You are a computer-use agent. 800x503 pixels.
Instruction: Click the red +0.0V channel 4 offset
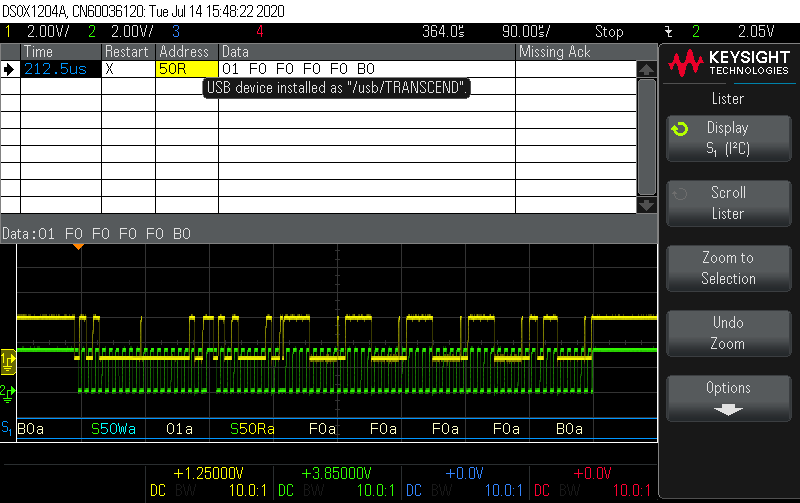click(x=592, y=473)
